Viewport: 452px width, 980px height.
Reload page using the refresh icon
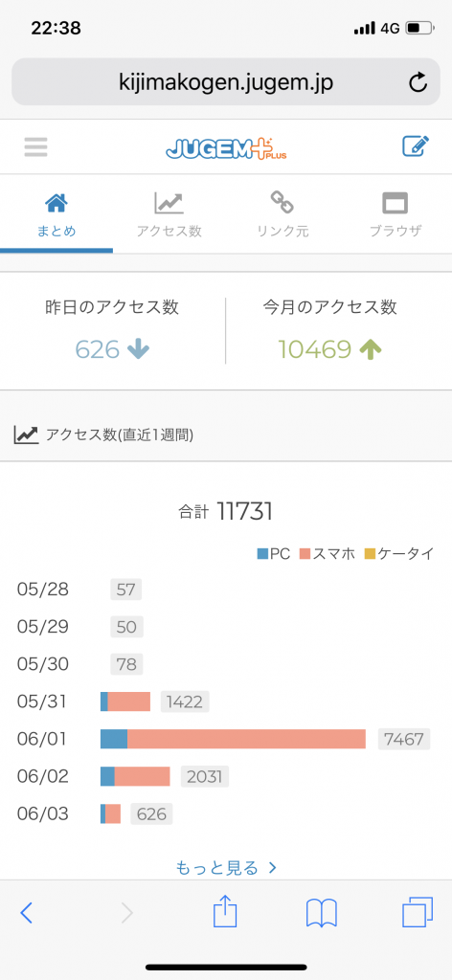(418, 82)
